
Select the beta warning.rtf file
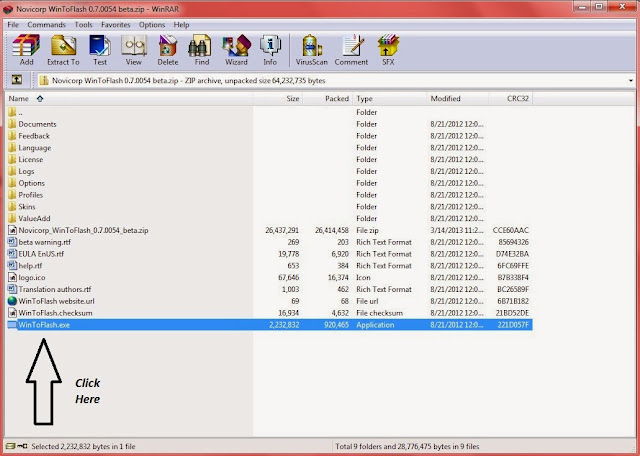(x=269, y=242)
